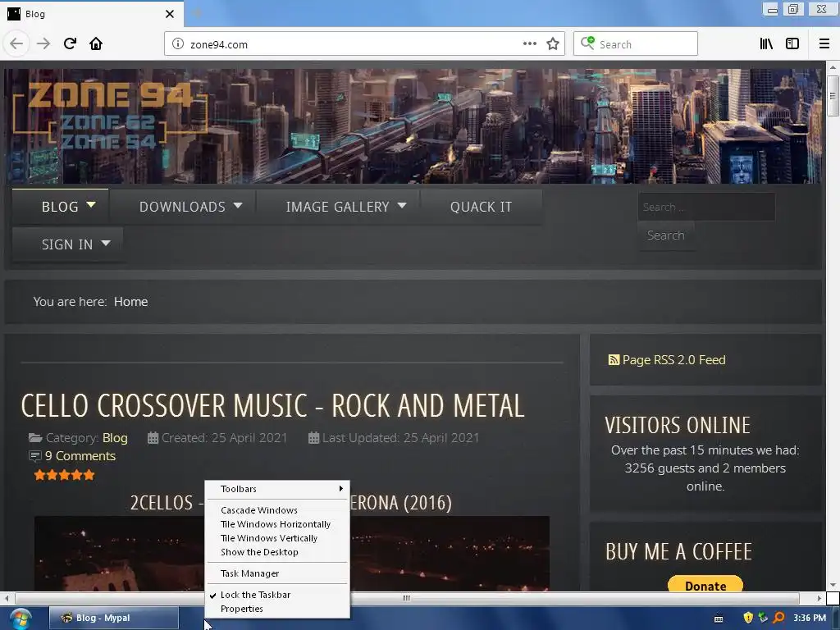This screenshot has width=840, height=630.
Task: Click the vertical scrollbar thumb
Action: (x=832, y=96)
